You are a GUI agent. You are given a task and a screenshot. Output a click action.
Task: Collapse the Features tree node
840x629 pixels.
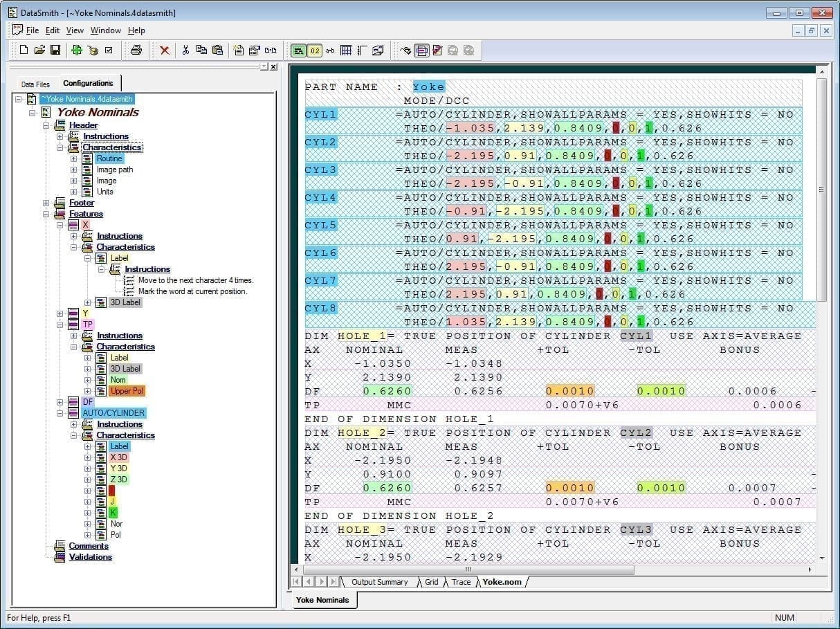coord(46,214)
